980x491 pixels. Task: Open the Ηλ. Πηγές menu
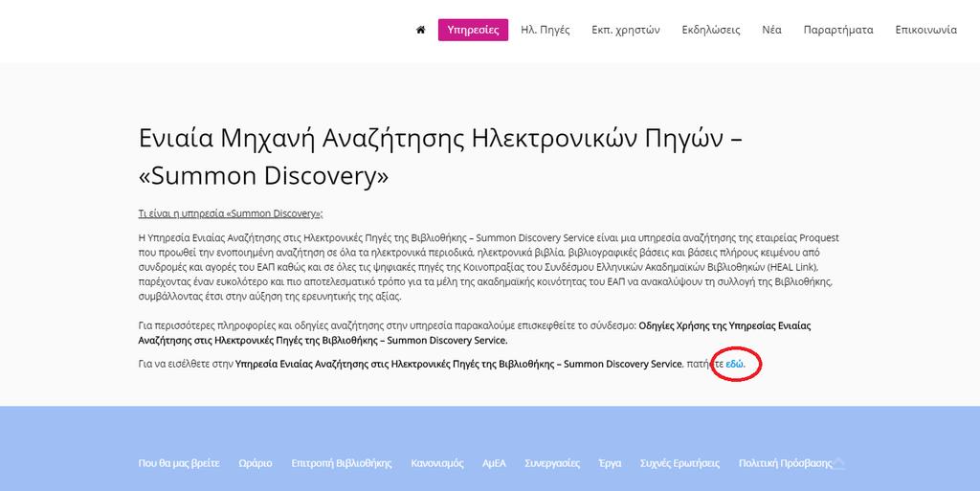[546, 30]
